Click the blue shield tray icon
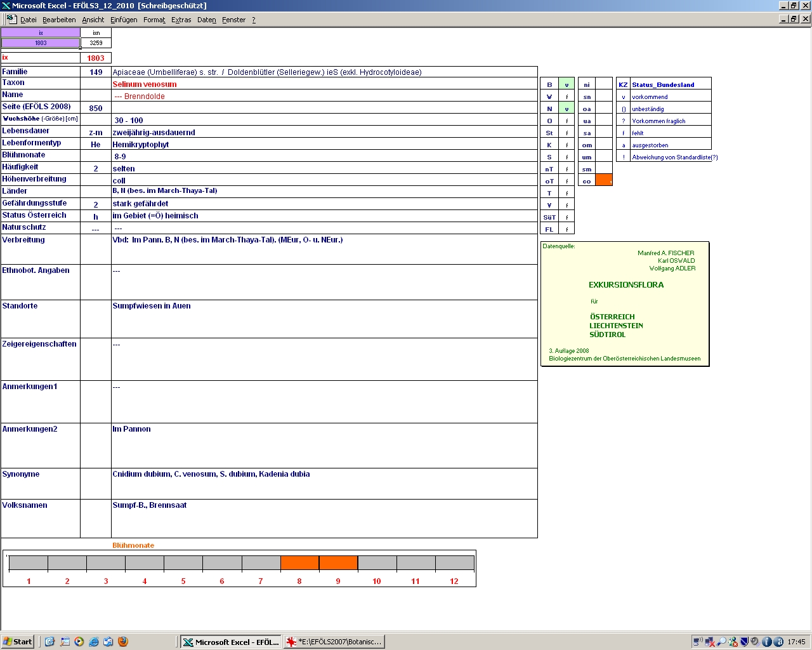The width and height of the screenshot is (812, 650). 745,642
